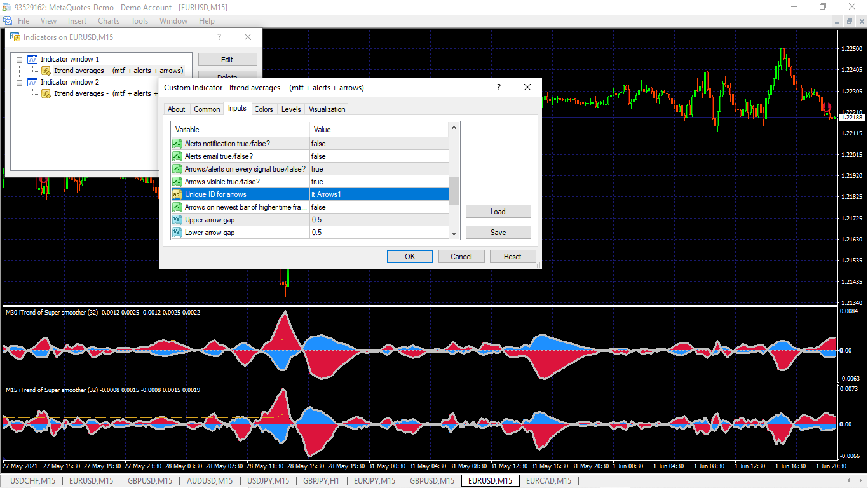The height and width of the screenshot is (488, 868).
Task: Click the Load button
Action: 498,212
